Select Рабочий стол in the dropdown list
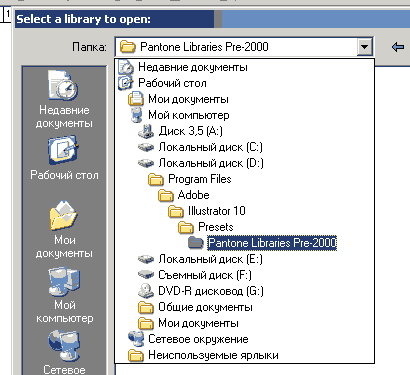 (244, 83)
